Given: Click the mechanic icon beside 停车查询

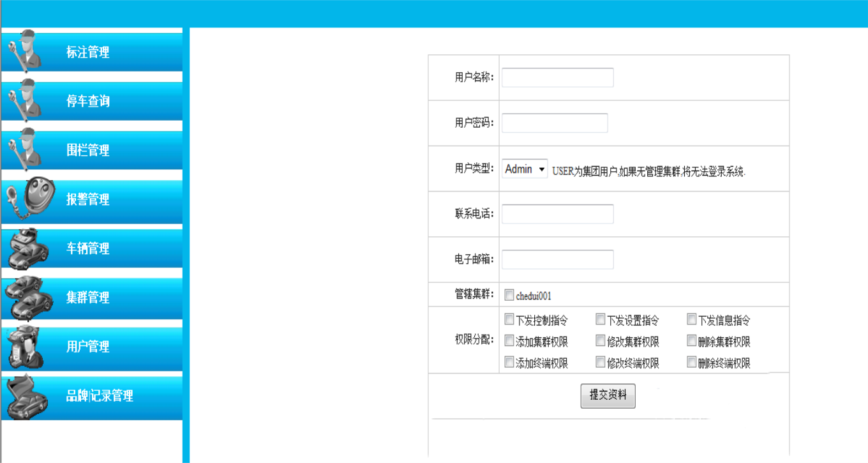Looking at the screenshot, I should click(x=26, y=100).
